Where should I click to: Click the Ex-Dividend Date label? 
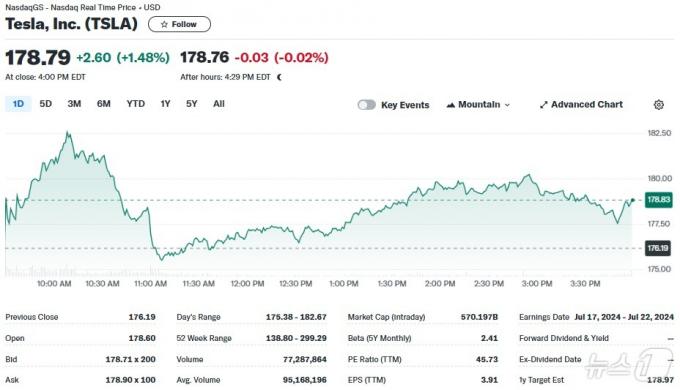click(x=550, y=360)
